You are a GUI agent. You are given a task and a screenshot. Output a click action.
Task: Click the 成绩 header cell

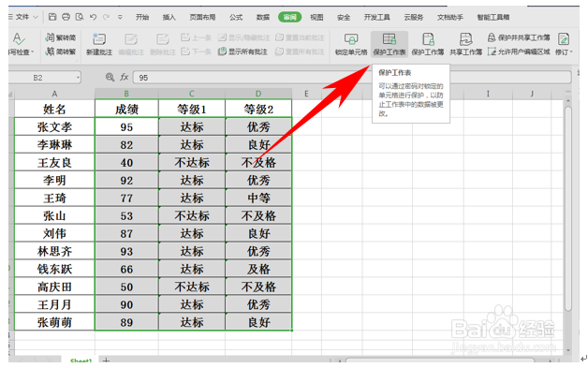pos(126,110)
